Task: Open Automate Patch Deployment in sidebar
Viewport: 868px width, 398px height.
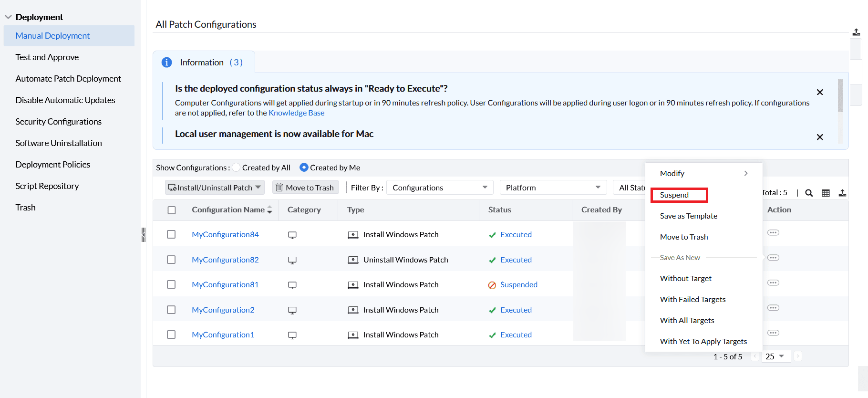Action: [x=68, y=79]
